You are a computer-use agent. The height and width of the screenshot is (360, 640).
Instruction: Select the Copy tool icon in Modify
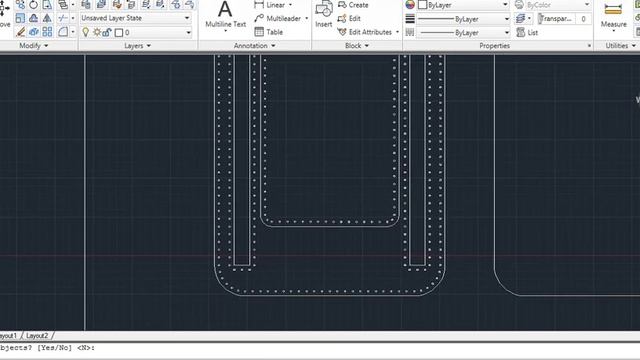pos(20,5)
